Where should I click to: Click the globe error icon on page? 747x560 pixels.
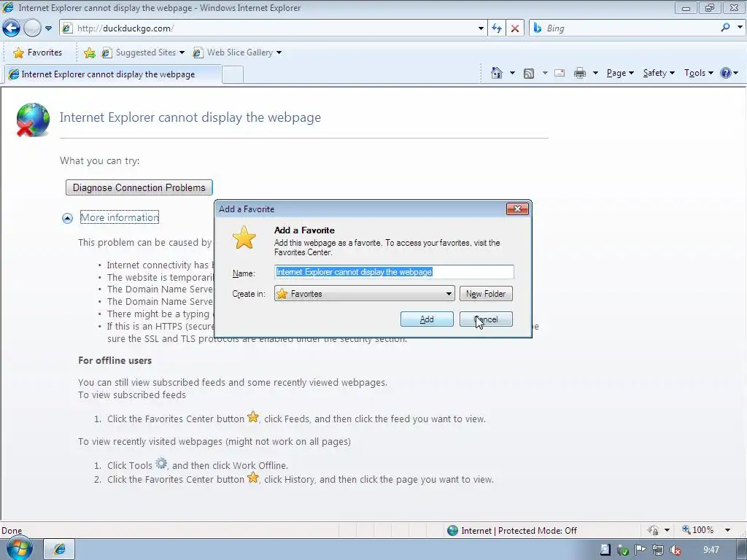click(x=32, y=120)
